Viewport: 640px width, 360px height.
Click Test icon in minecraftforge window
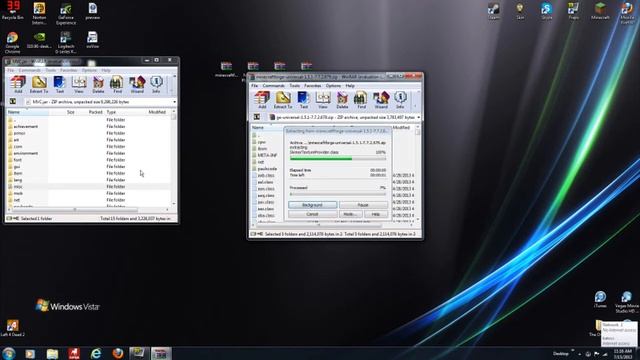(304, 100)
